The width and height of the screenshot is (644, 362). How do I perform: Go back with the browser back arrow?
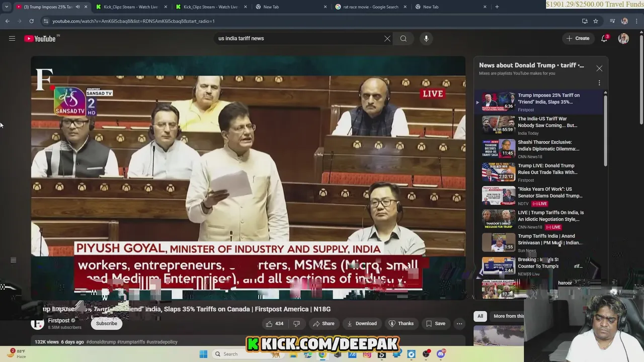(8, 21)
